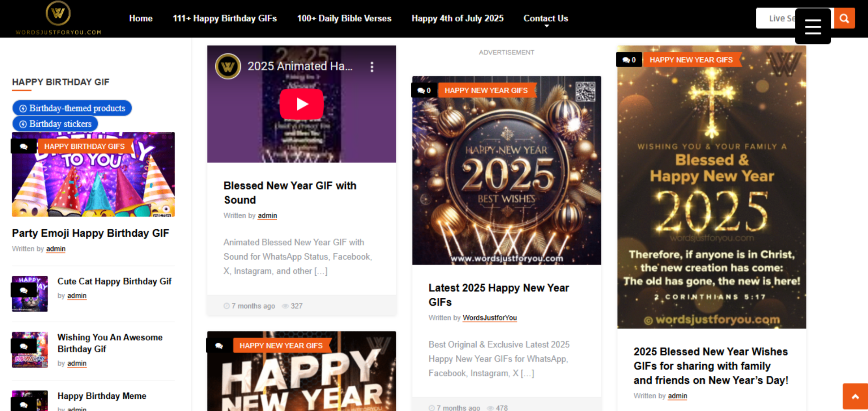Play the 2025 Animated YouTube video
The image size is (868, 411).
coord(301,104)
